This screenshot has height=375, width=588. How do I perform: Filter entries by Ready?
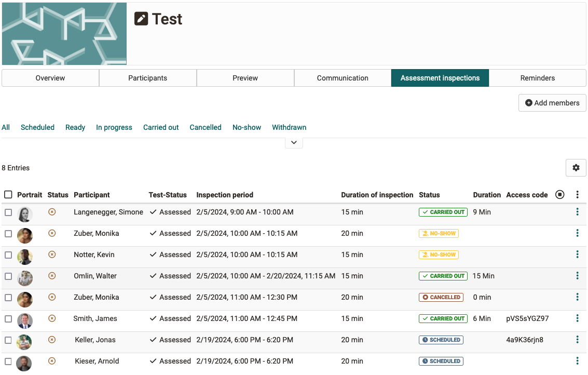tap(75, 127)
